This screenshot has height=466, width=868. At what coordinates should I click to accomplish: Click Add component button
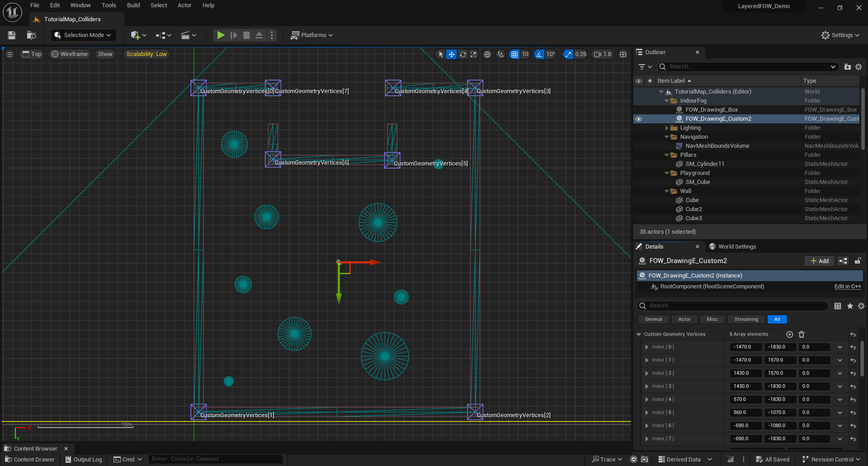820,261
